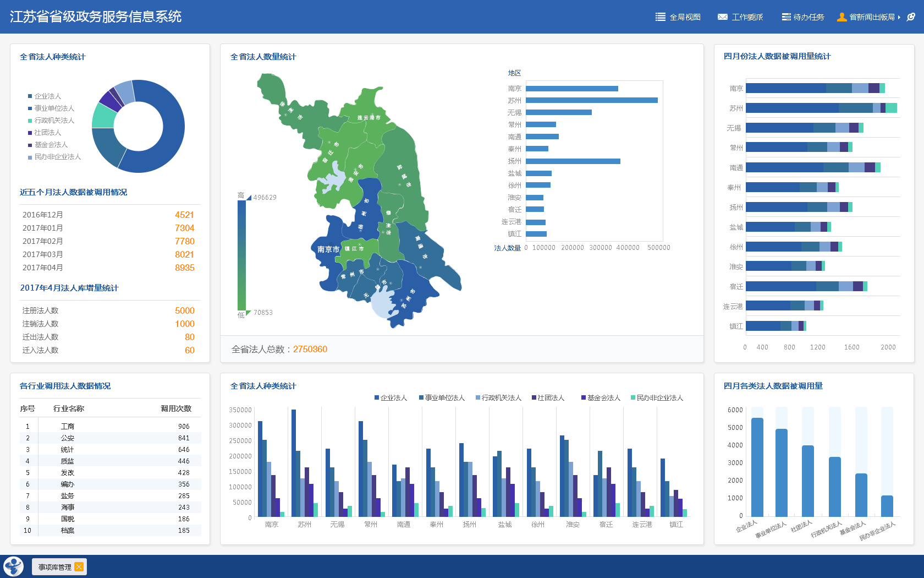Click the total count 2750360
Viewport: 924px width, 578px height.
click(x=310, y=349)
